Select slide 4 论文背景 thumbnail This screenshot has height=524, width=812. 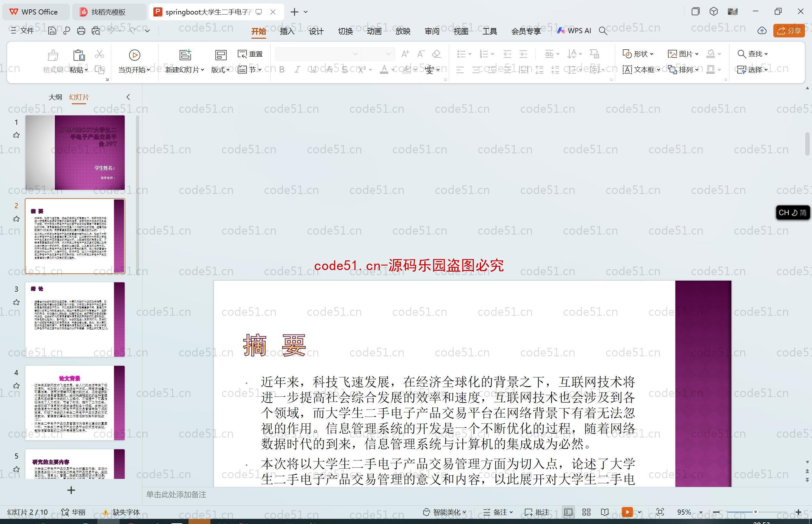coord(75,403)
